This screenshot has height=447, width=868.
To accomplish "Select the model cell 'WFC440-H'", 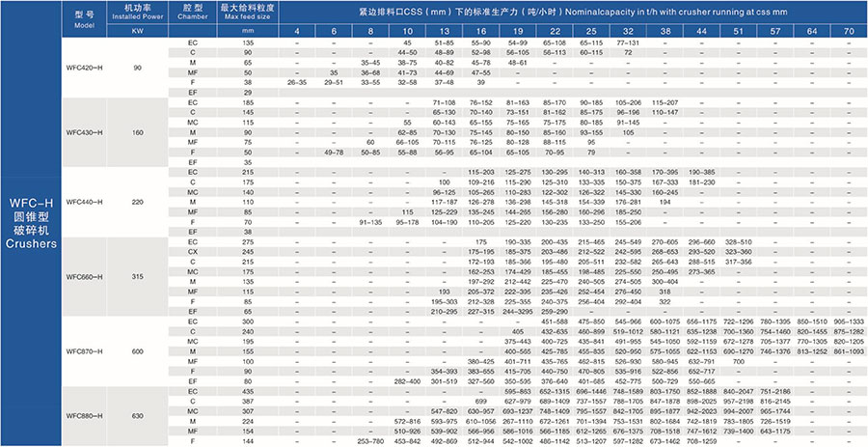I will 84,202.
